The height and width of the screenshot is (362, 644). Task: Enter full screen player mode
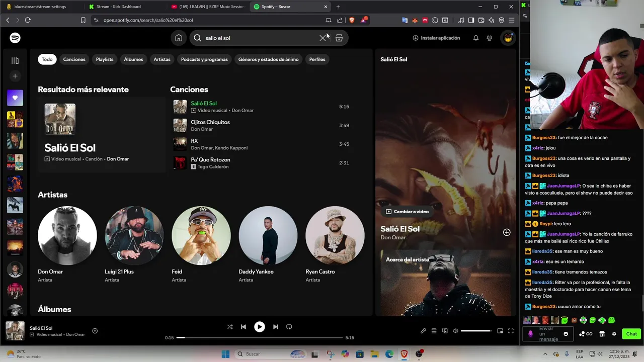(x=511, y=331)
